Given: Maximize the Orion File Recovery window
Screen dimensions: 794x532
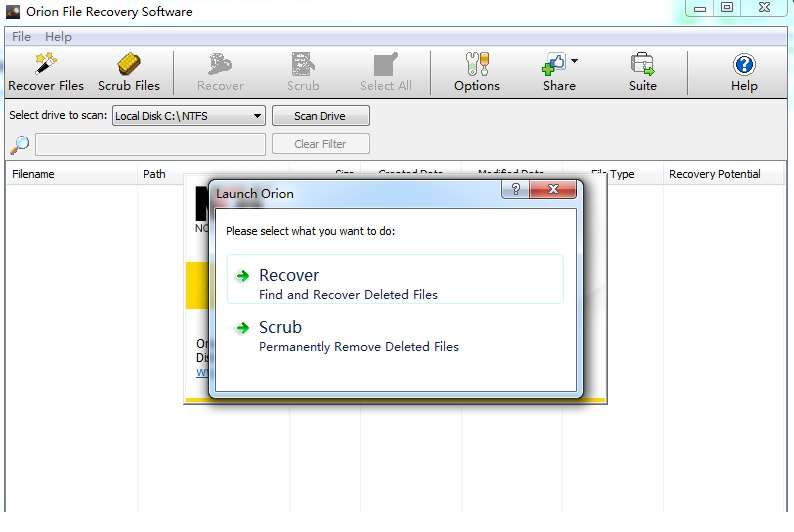Looking at the screenshot, I should click(x=727, y=8).
